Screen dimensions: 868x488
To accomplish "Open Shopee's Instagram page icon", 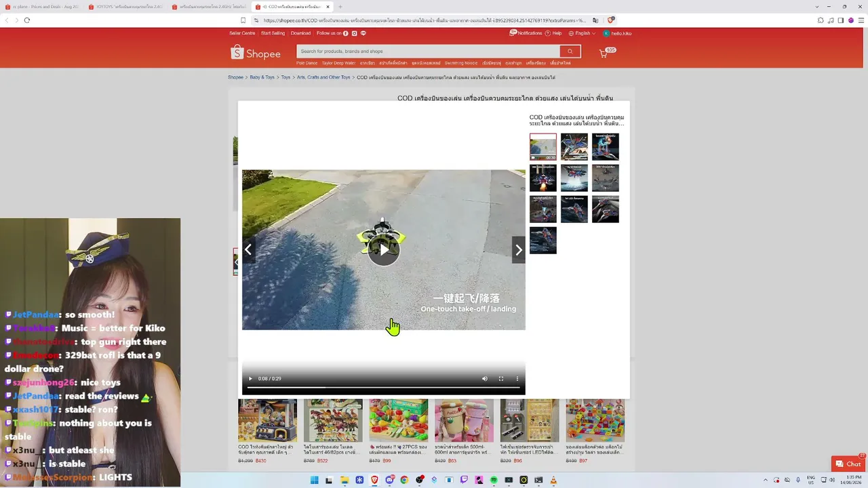I will [355, 33].
